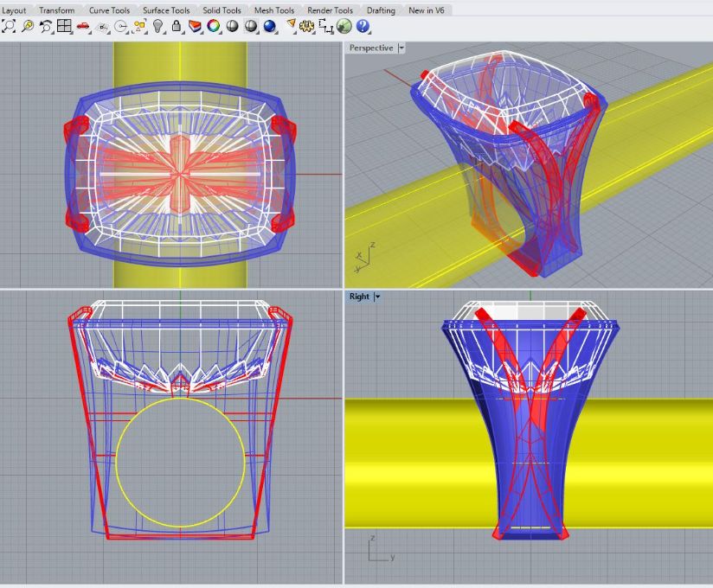Click the red car Set View icon
Screen dimensions: 713x588
[83, 27]
